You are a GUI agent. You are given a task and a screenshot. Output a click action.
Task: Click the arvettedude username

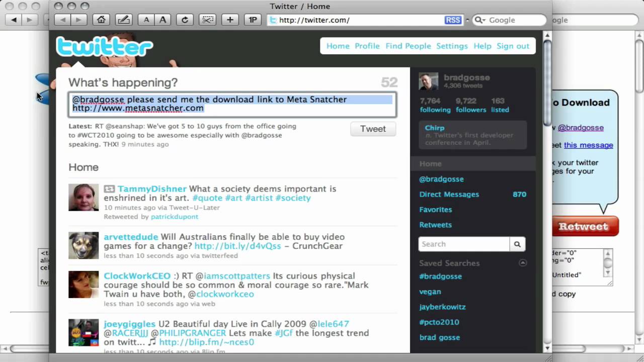pos(131,237)
